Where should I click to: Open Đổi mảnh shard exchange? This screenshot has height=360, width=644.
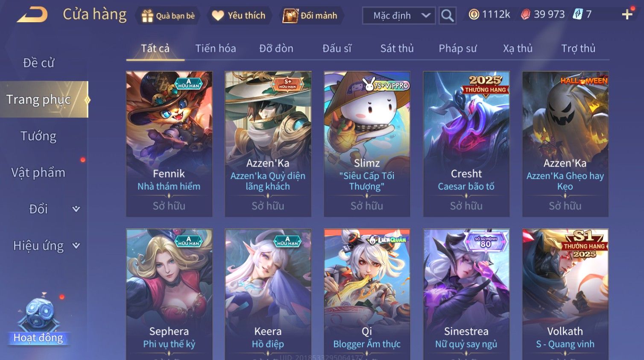311,16
